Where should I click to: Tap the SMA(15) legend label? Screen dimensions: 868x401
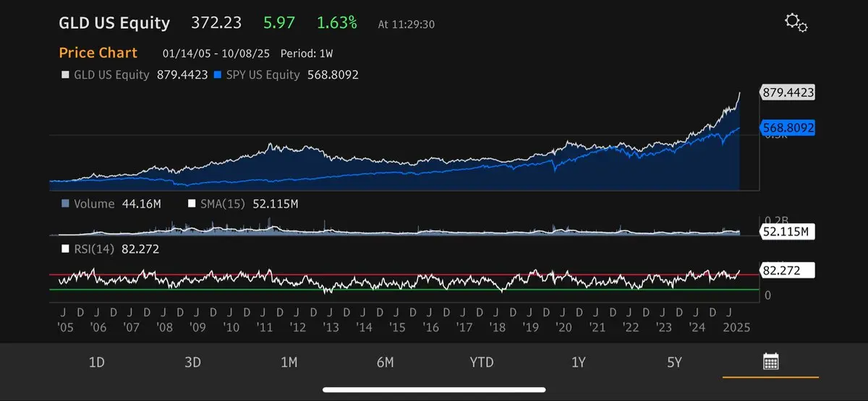point(222,204)
